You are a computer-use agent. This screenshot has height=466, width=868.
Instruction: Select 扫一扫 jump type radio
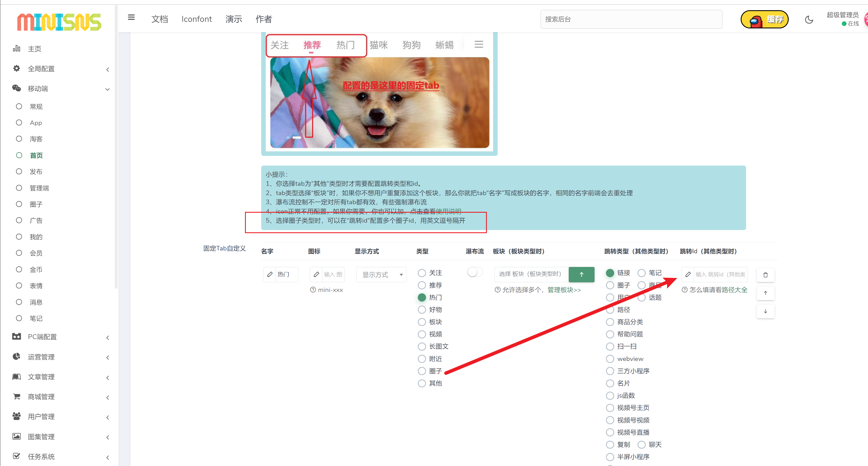coord(610,346)
